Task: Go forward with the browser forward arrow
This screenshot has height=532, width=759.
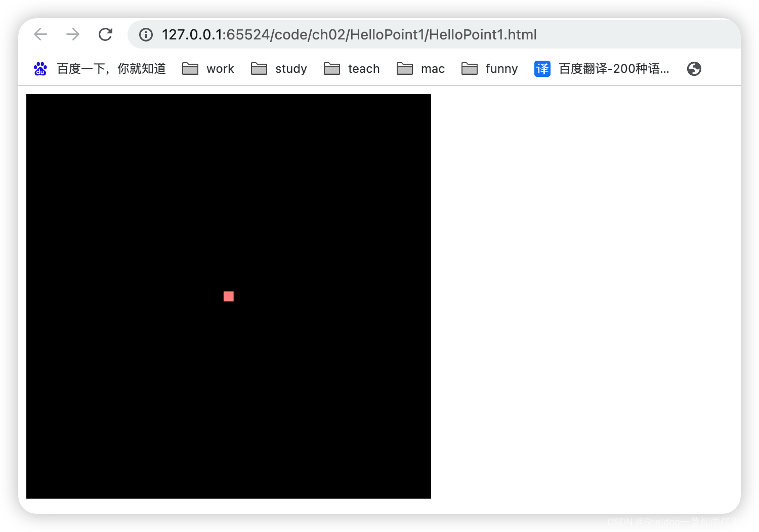Action: coord(73,34)
